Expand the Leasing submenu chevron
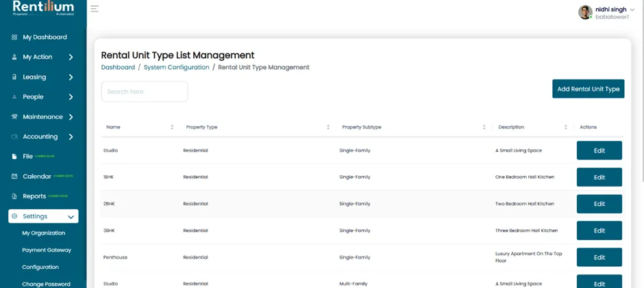 pos(71,77)
